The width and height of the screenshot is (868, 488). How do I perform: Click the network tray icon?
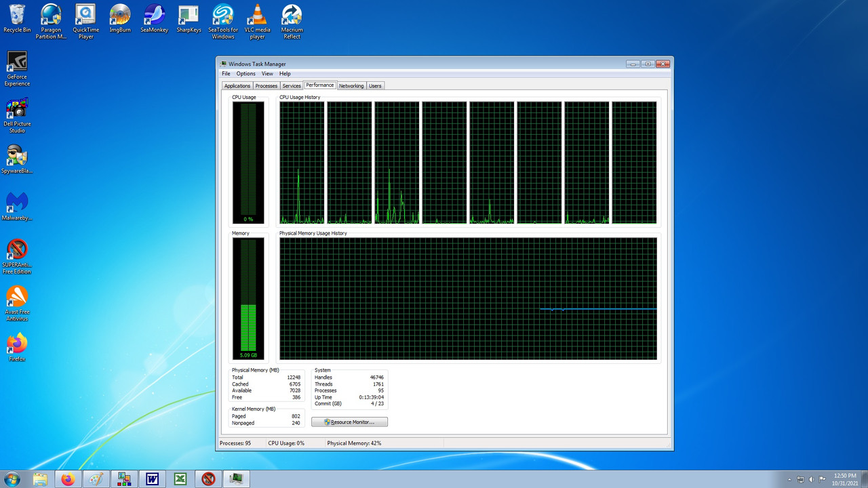(800, 480)
